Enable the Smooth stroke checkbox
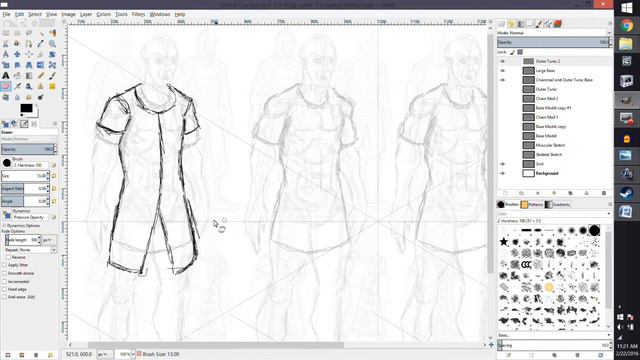Image resolution: width=640 pixels, height=360 pixels. (4, 273)
